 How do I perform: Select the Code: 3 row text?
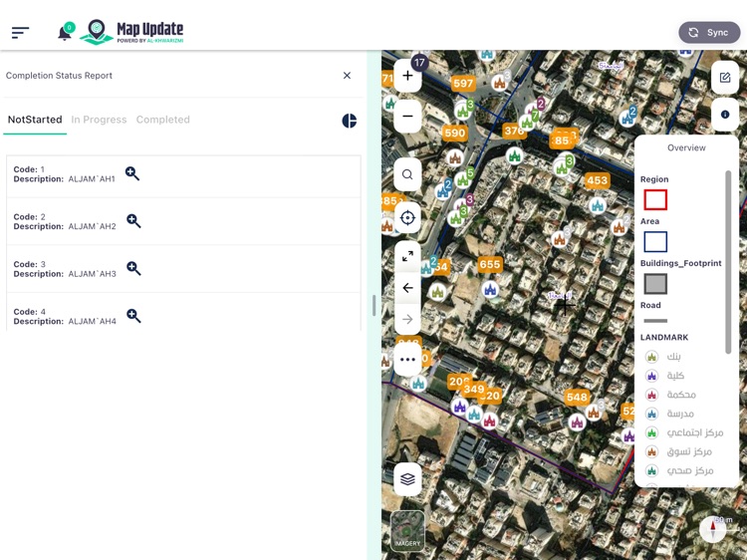point(30,264)
